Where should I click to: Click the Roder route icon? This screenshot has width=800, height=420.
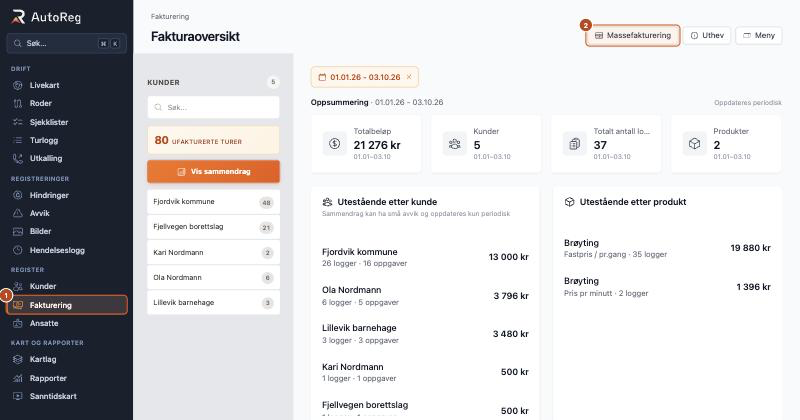pyautogui.click(x=18, y=104)
